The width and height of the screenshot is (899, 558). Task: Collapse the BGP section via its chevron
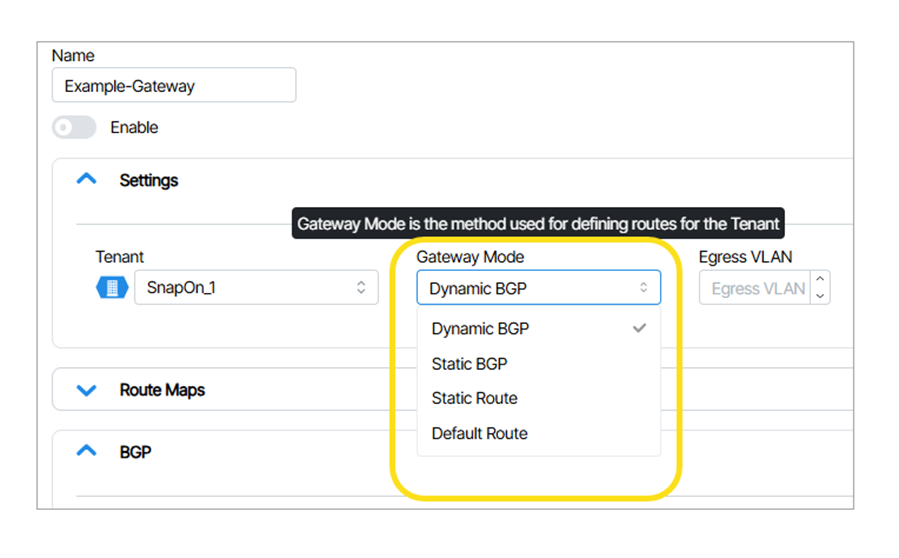tap(87, 452)
